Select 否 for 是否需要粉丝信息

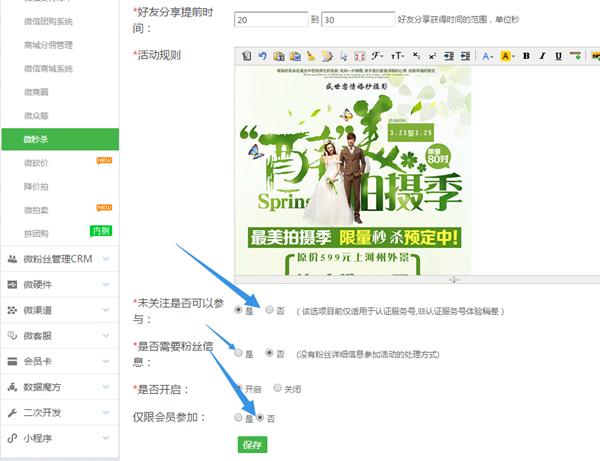[x=269, y=353]
